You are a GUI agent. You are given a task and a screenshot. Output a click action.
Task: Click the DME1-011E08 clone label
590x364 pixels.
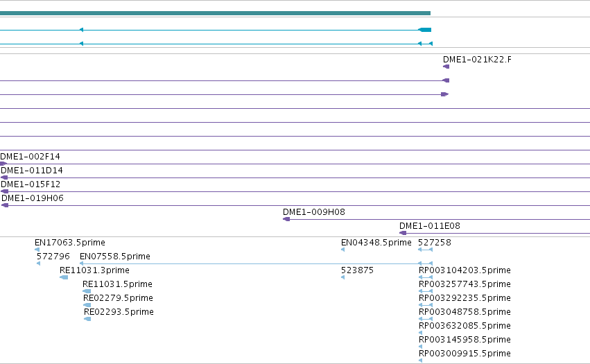(430, 226)
